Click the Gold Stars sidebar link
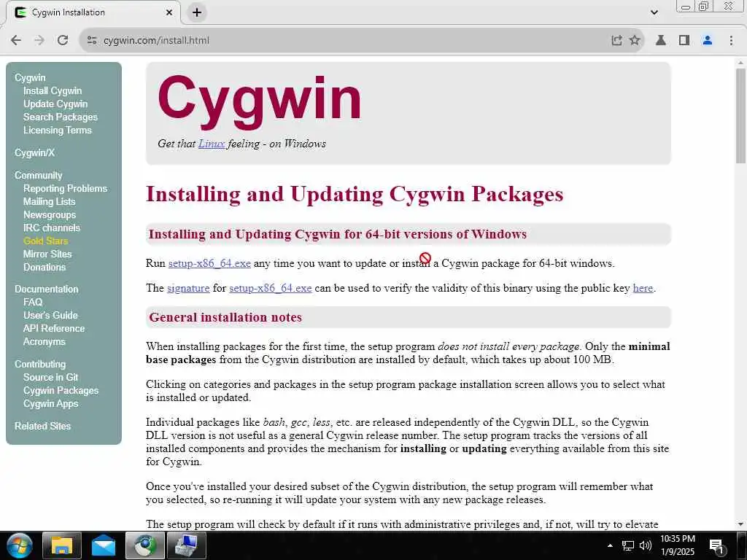 point(46,241)
